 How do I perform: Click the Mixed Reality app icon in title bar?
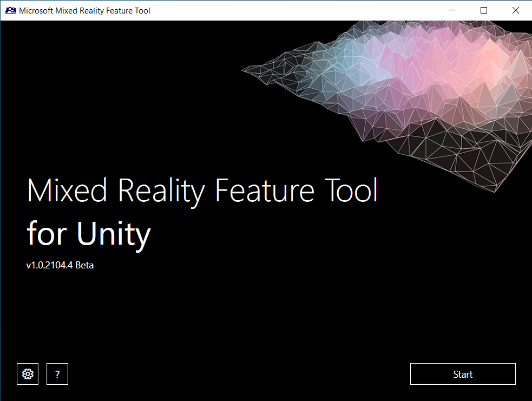(x=10, y=10)
